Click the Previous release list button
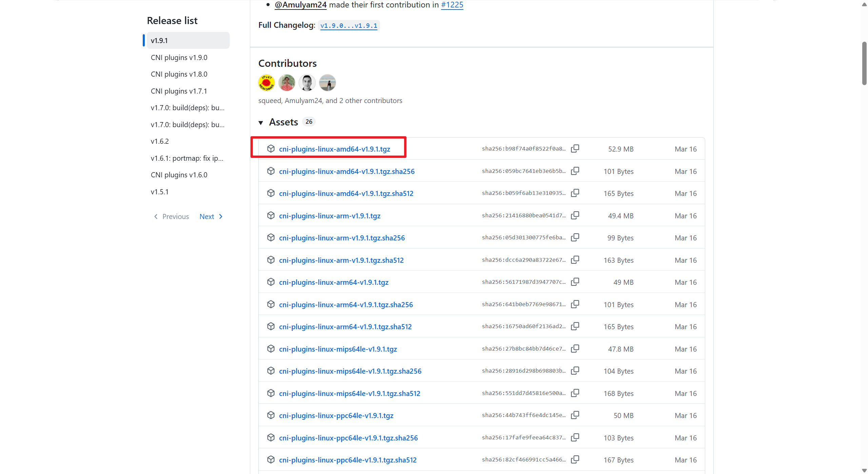 point(172,216)
